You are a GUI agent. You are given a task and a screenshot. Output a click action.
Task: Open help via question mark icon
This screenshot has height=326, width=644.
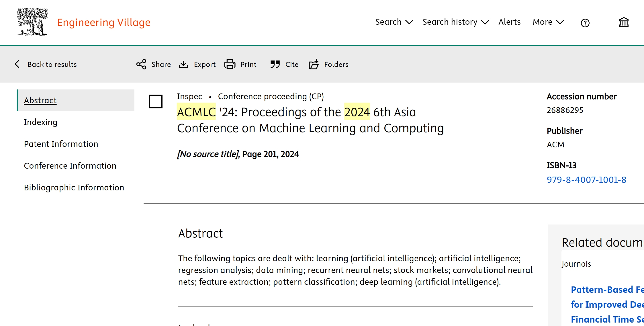click(585, 23)
